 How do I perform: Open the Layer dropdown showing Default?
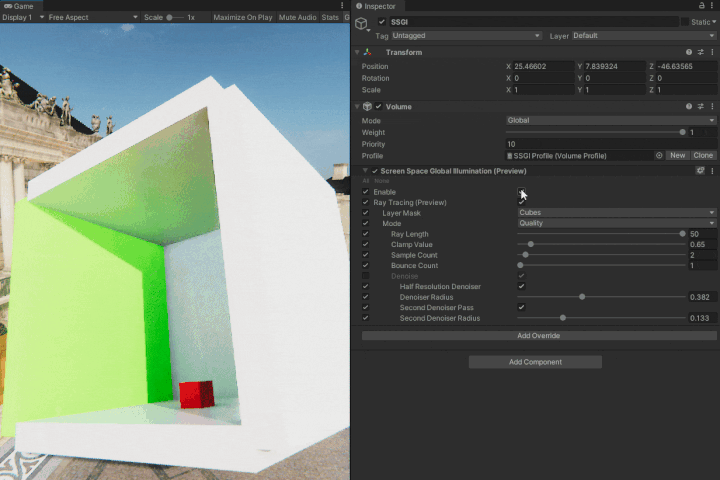coord(644,35)
